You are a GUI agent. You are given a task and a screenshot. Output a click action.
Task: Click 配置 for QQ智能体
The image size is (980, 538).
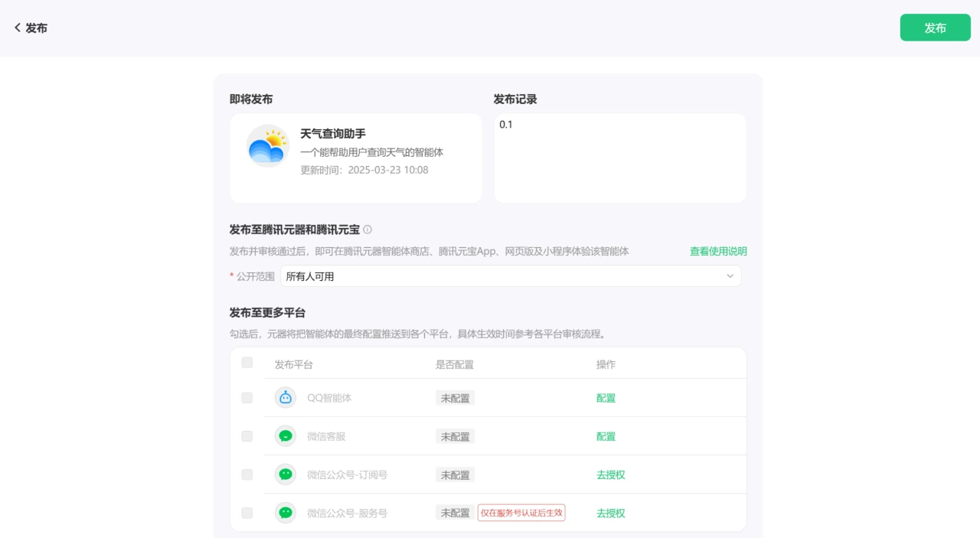(606, 398)
